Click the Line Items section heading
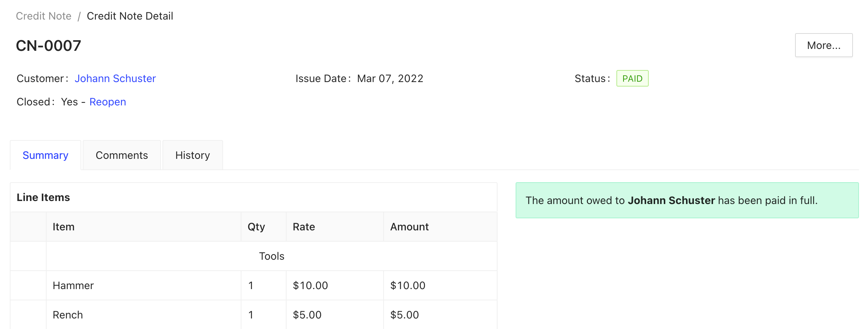This screenshot has height=329, width=868. point(43,197)
